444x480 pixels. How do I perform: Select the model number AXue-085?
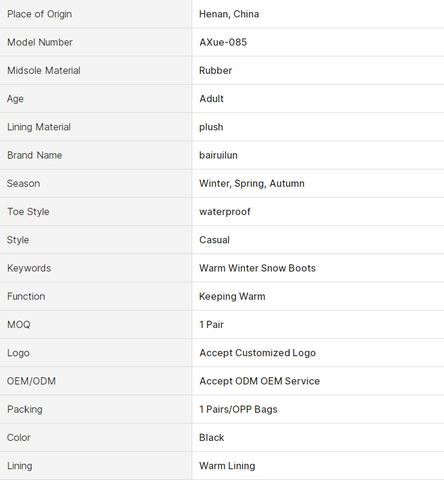pos(223,42)
